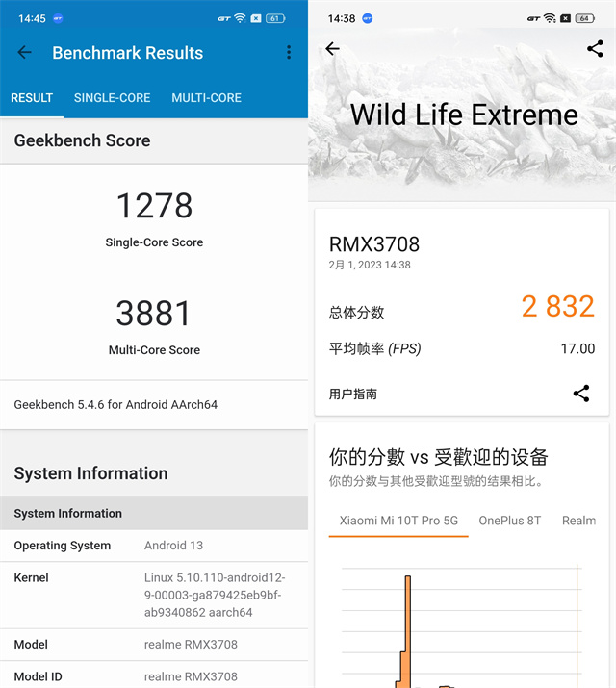Tap Model realme RMX3708 row
This screenshot has height=688, width=616.
point(154,645)
